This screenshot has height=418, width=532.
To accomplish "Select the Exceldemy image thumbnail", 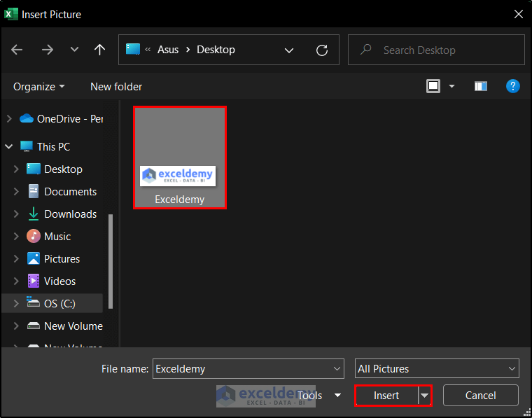I will [x=180, y=158].
